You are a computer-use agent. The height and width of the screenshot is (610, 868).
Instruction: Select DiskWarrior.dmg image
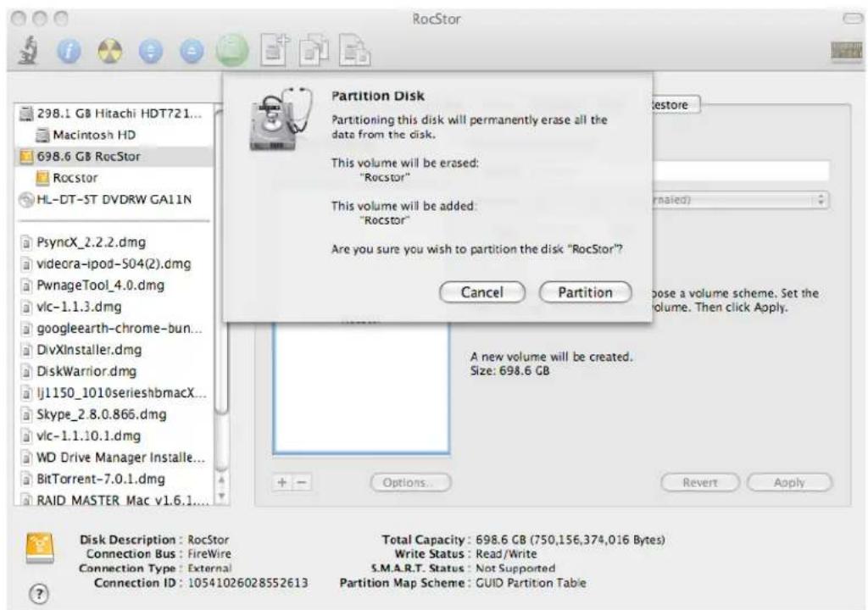pos(114,371)
